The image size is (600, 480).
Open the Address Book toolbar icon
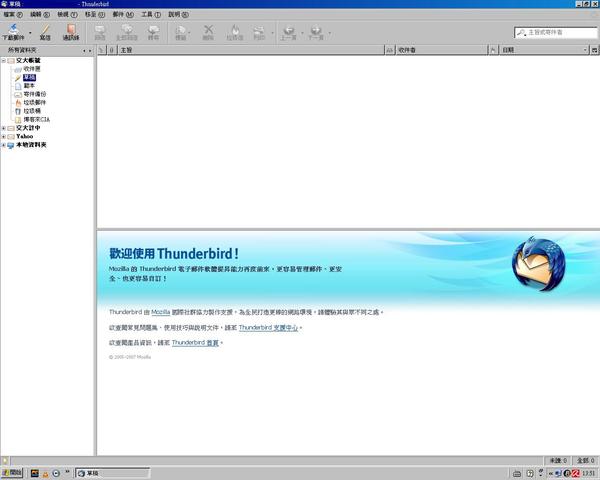click(71, 32)
